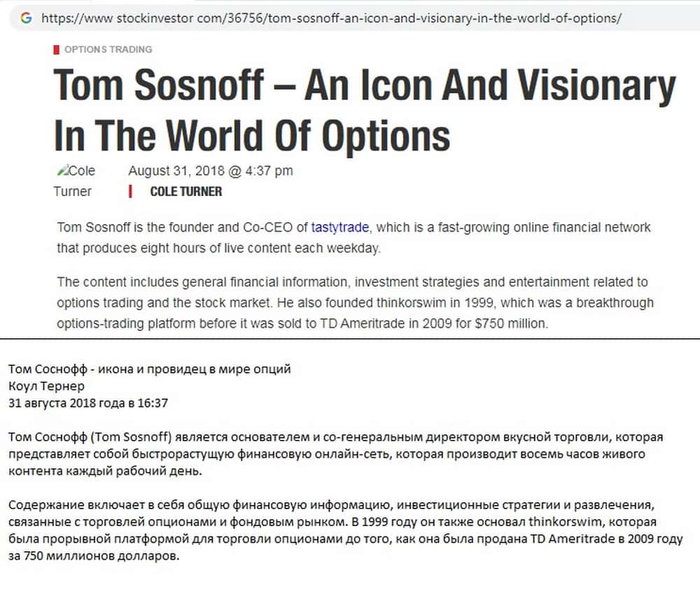Open the OPTIONS TRADING category link
This screenshot has width=700, height=589.
(x=108, y=50)
